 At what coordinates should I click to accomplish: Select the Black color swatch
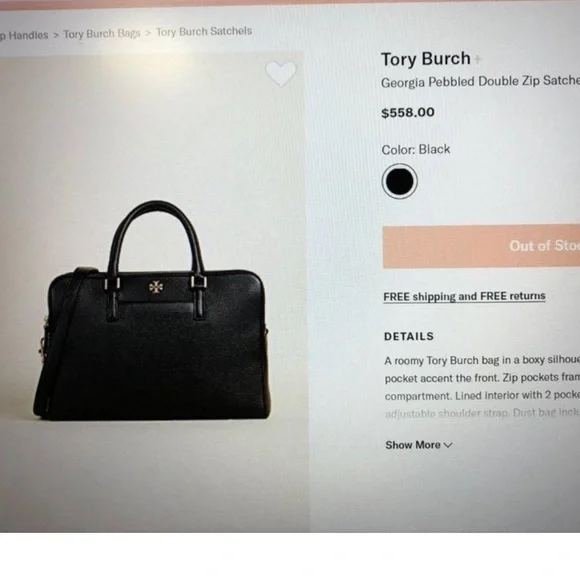(x=399, y=181)
